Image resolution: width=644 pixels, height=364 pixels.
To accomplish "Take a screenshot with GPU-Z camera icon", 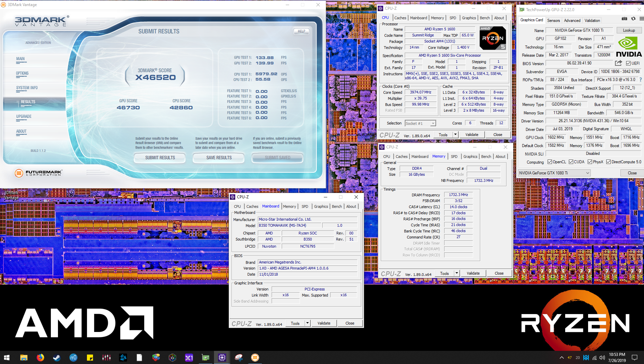I will [x=624, y=19].
